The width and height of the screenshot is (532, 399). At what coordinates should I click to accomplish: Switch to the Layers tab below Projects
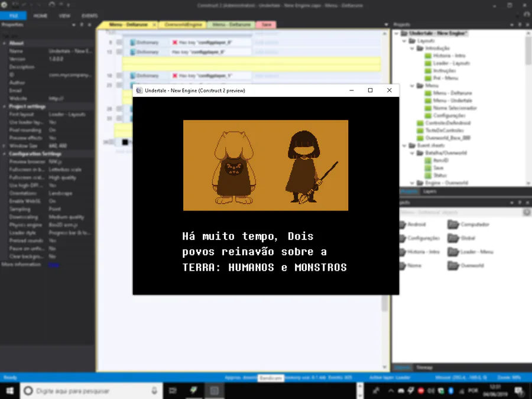[429, 192]
